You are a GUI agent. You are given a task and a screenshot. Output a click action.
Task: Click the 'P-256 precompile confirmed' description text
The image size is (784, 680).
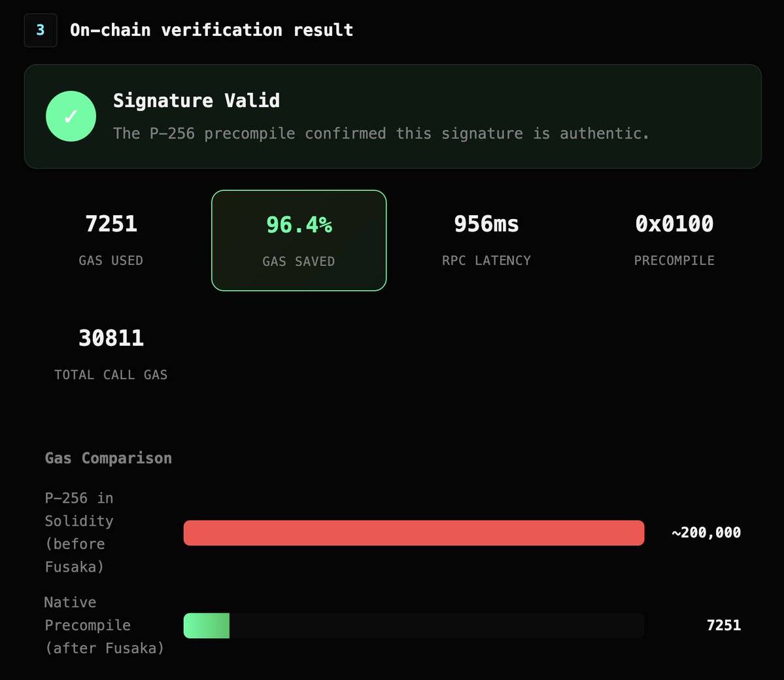point(381,133)
